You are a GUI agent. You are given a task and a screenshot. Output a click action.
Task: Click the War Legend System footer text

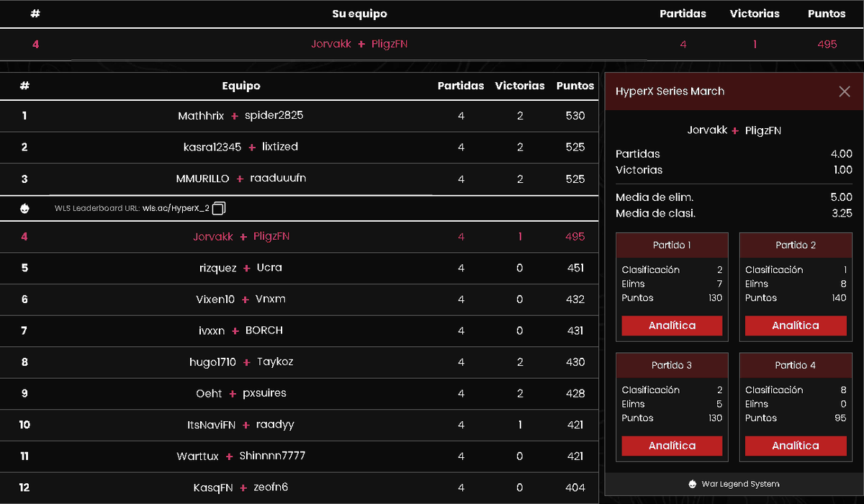click(x=740, y=484)
